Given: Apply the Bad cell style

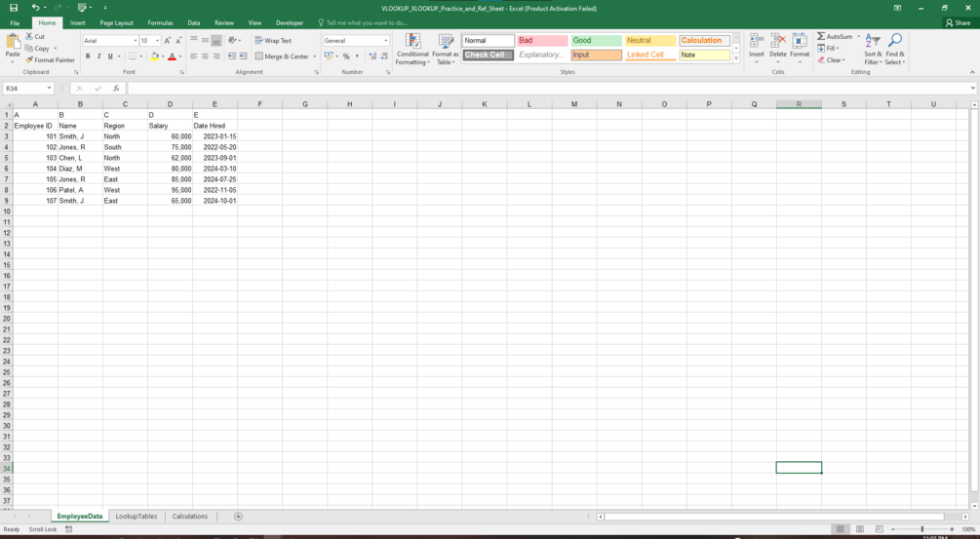Looking at the screenshot, I should coord(542,40).
